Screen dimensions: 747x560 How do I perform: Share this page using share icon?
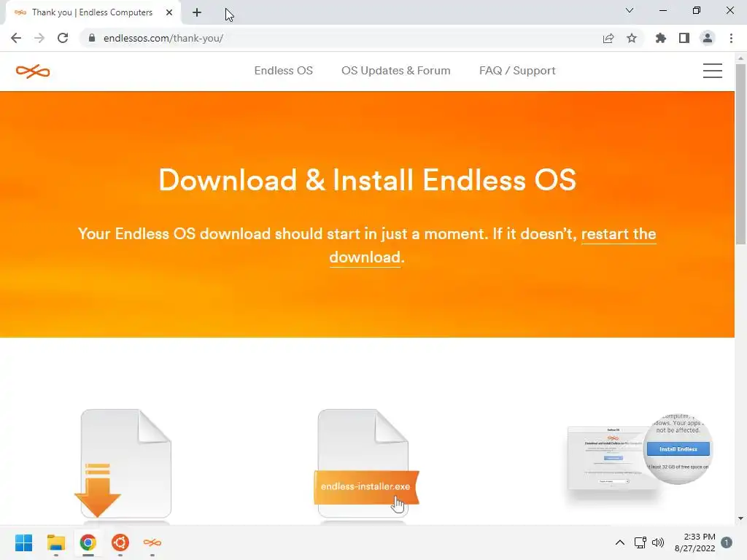point(608,39)
